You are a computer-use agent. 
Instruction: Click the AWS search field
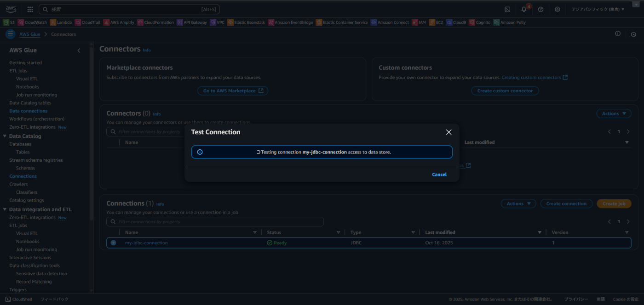click(x=129, y=9)
